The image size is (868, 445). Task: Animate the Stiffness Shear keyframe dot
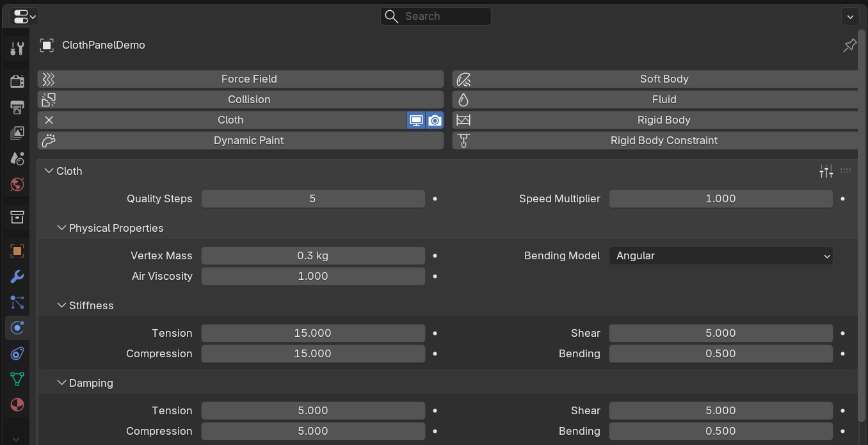pos(843,334)
